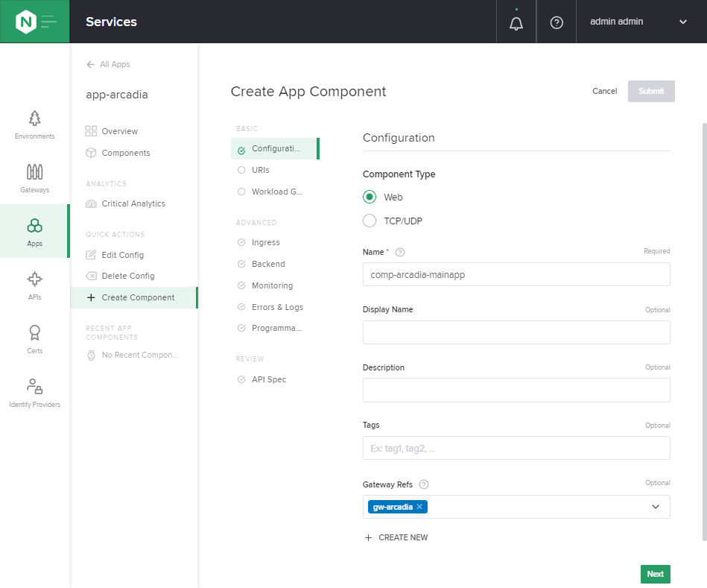Viewport: 707px width, 588px height.
Task: Click the Ingress checkmark status icon
Action: [241, 242]
